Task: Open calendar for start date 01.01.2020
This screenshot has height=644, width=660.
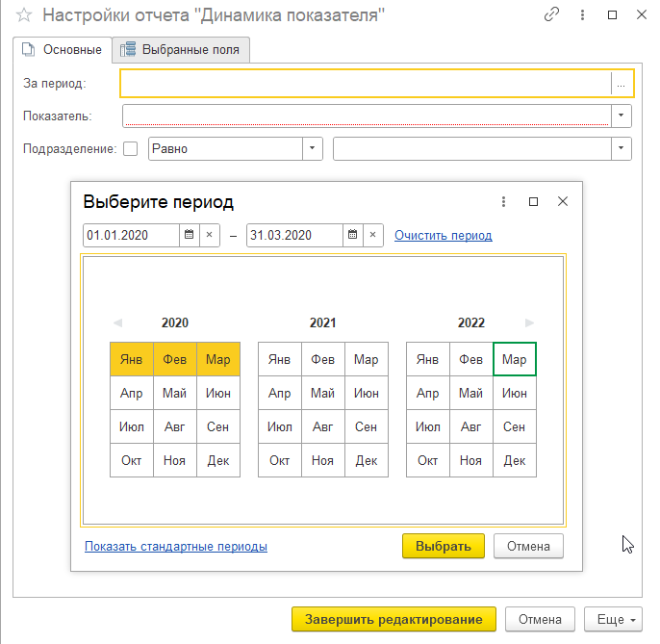Action: pos(189,235)
